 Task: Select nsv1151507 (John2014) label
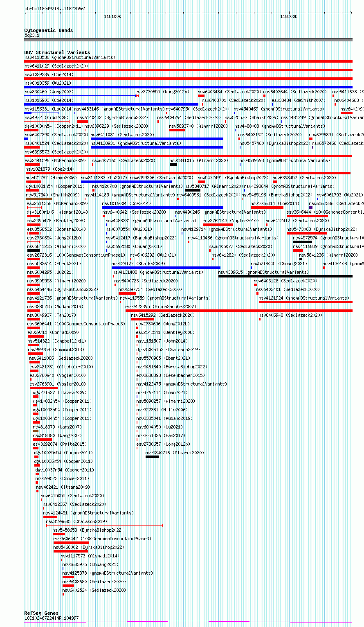pos(162,341)
